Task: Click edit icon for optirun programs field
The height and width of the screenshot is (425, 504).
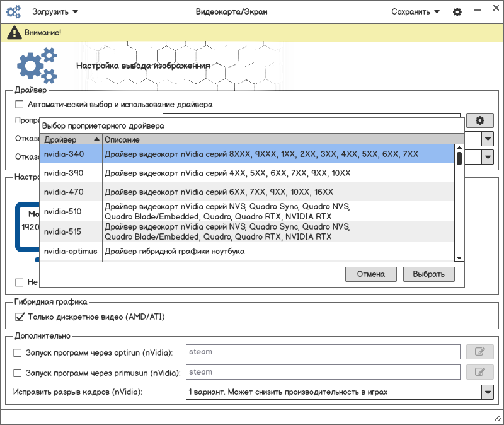Action: pos(479,352)
